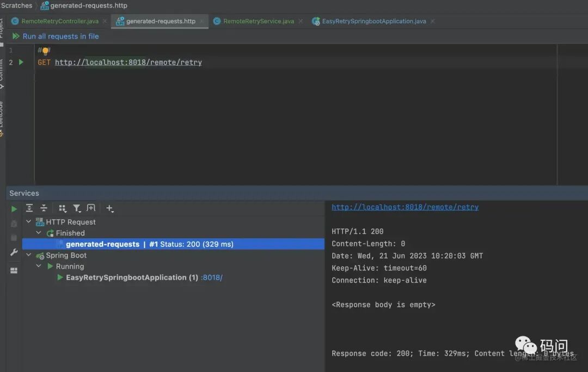Open the Group By options in Services

click(62, 208)
